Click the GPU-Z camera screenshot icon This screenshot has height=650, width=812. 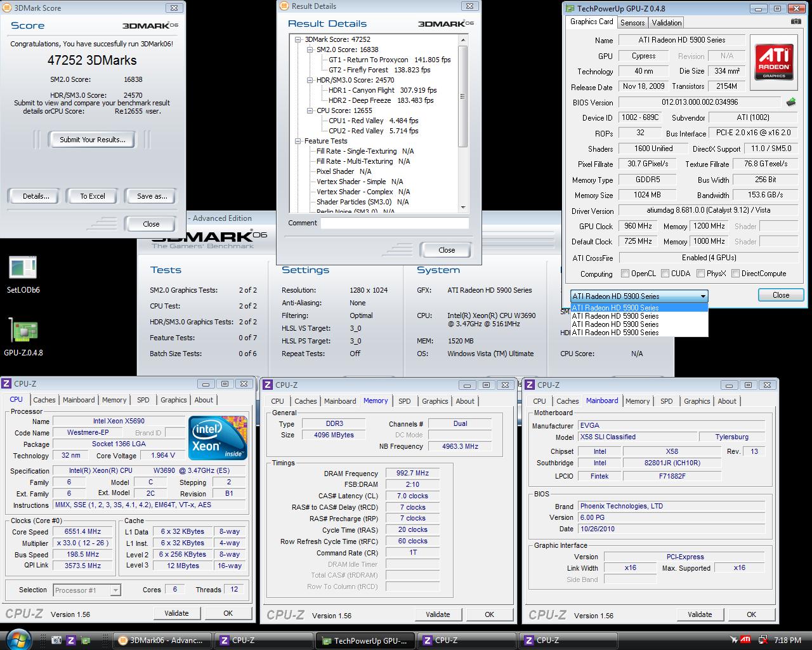click(x=796, y=22)
